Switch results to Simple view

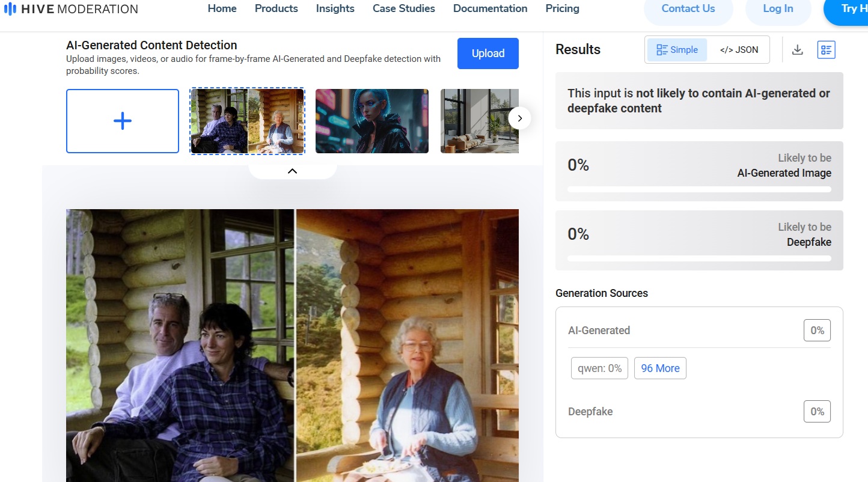coord(677,50)
